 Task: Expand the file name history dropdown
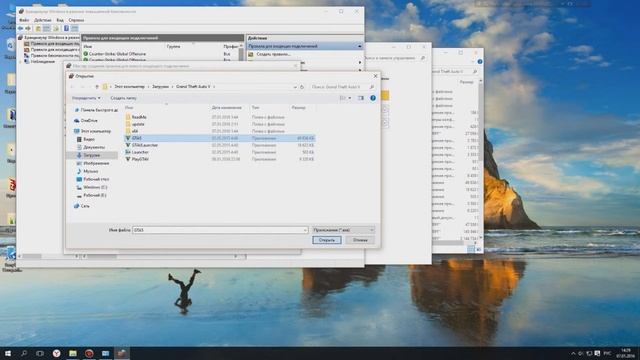[305, 230]
